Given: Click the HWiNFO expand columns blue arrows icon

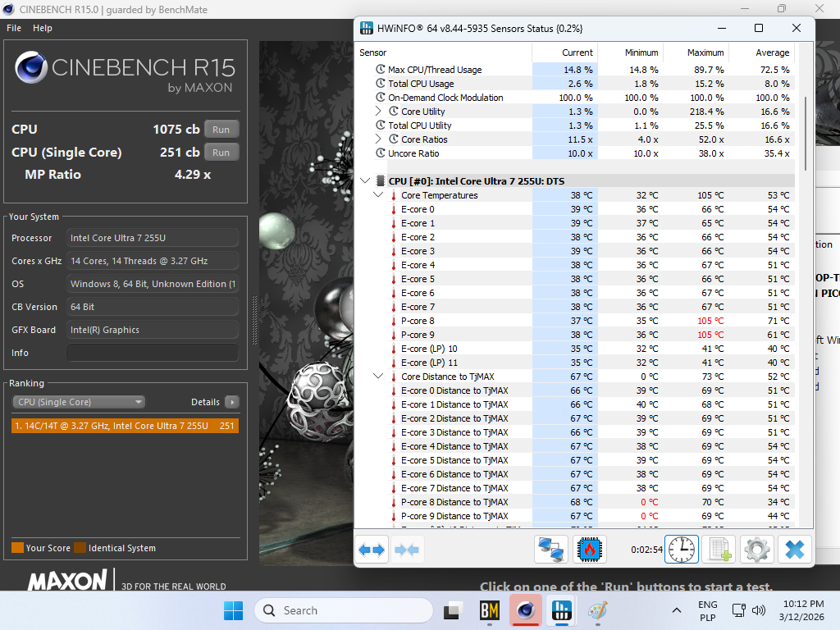Looking at the screenshot, I should (372, 550).
